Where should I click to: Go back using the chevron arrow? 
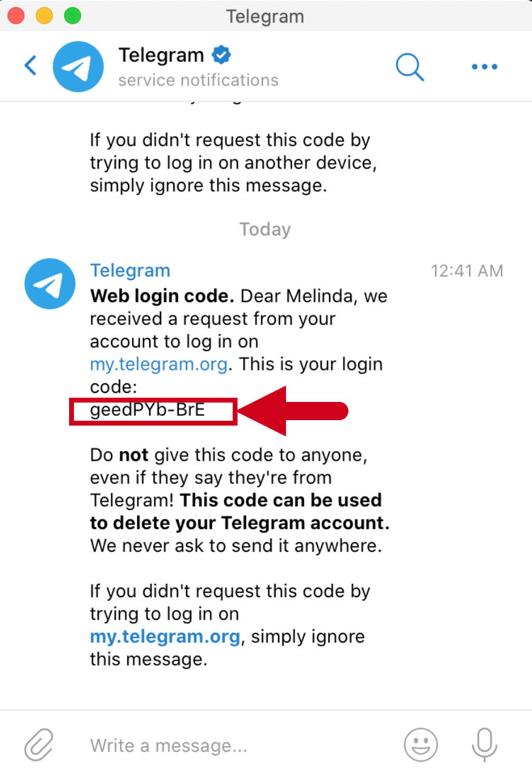tap(30, 65)
